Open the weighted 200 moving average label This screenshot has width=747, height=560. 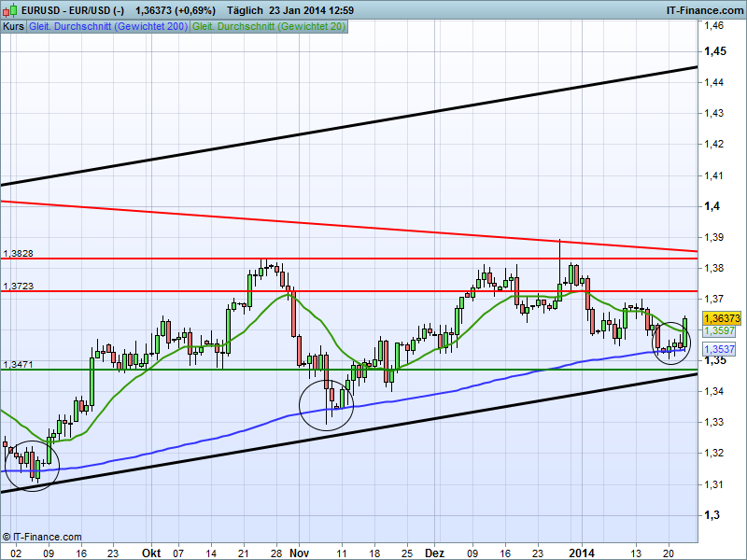(107, 27)
